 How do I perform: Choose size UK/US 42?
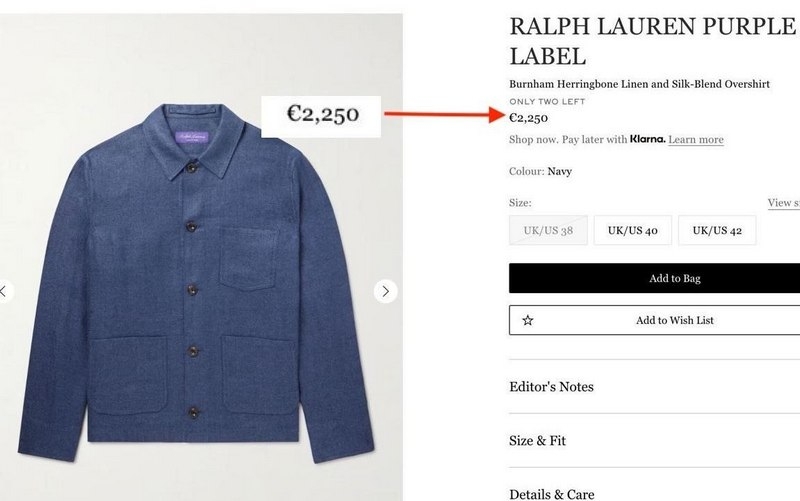pyautogui.click(x=716, y=230)
